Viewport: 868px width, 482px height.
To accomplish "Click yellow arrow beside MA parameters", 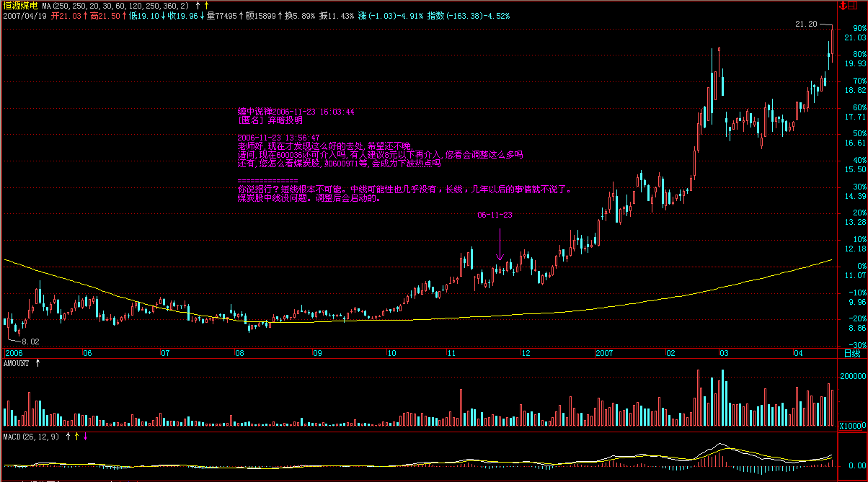I will [205, 6].
